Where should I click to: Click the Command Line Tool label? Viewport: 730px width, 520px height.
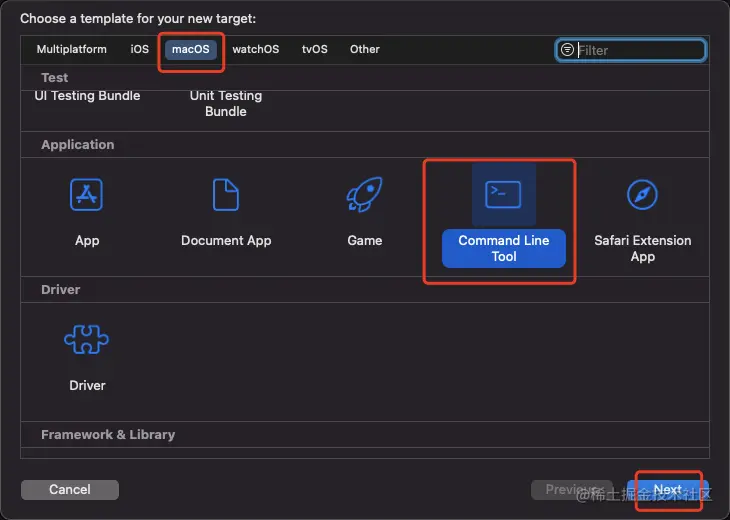pos(504,248)
